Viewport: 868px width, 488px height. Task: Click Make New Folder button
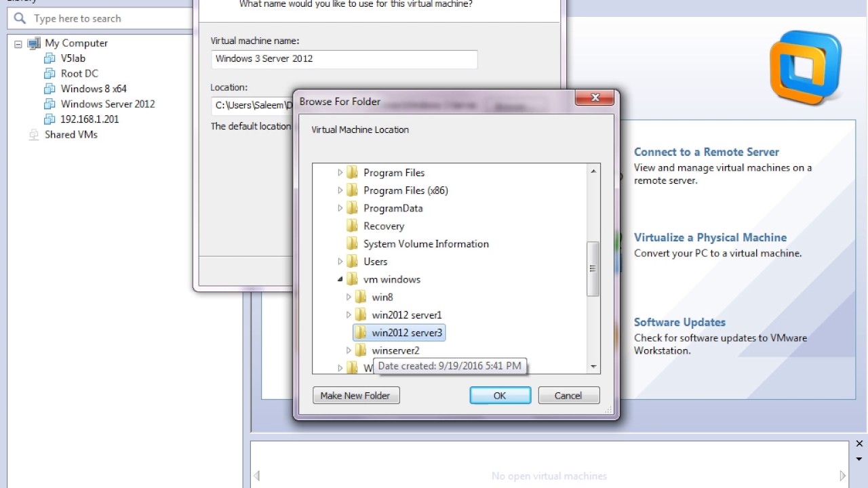coord(356,395)
